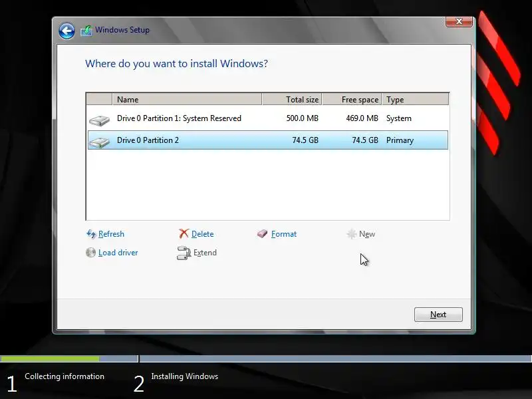Click the red X Delete icon

(x=184, y=233)
